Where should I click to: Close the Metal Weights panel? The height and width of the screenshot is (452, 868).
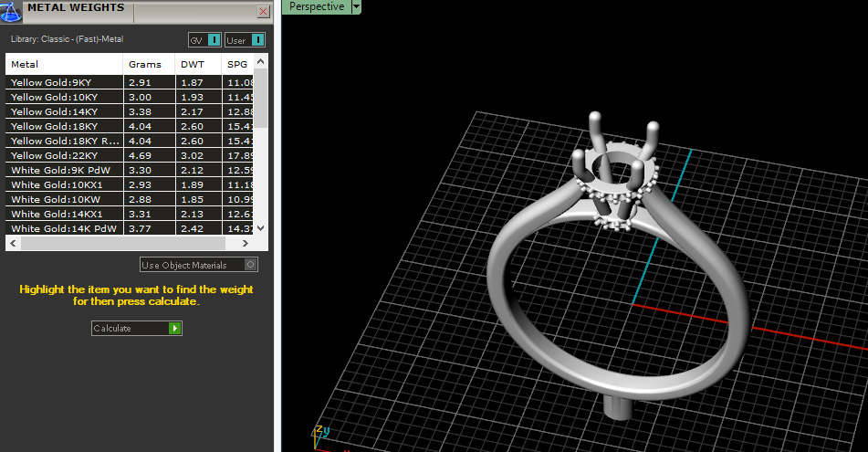pyautogui.click(x=264, y=12)
